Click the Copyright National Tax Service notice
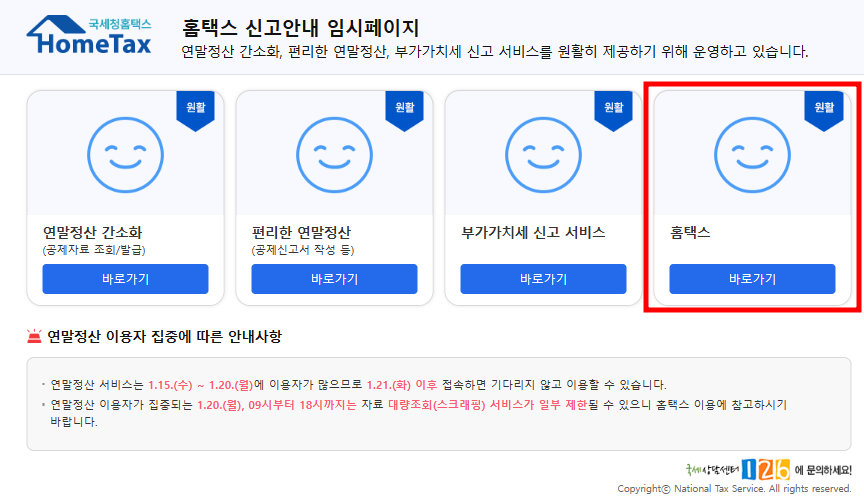The width and height of the screenshot is (864, 503). [x=735, y=489]
